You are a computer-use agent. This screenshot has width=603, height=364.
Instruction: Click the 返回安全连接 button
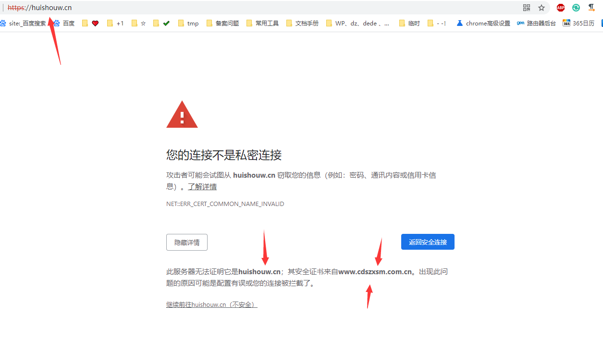(427, 242)
